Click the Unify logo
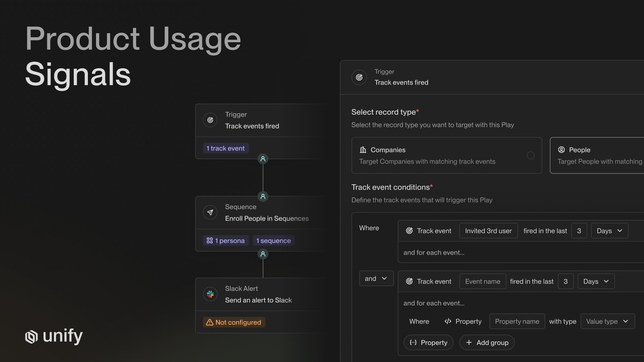 click(54, 337)
